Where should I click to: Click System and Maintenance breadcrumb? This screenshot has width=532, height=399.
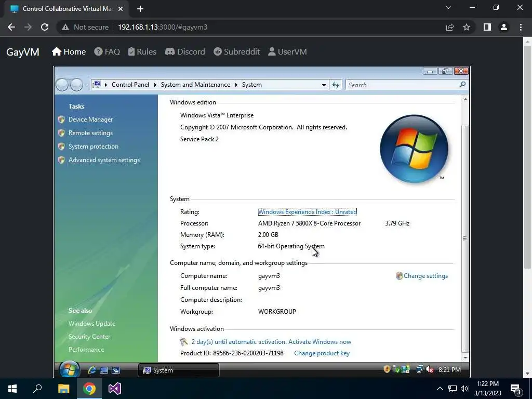(x=195, y=85)
